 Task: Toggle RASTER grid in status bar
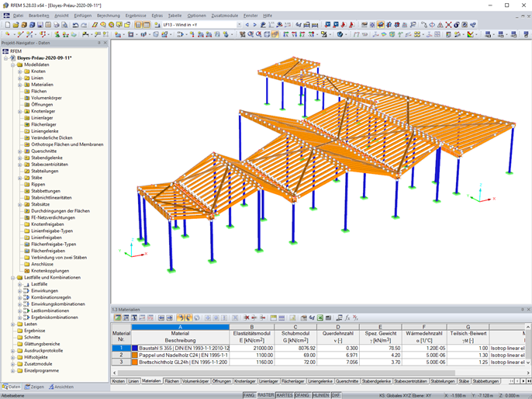click(x=265, y=396)
